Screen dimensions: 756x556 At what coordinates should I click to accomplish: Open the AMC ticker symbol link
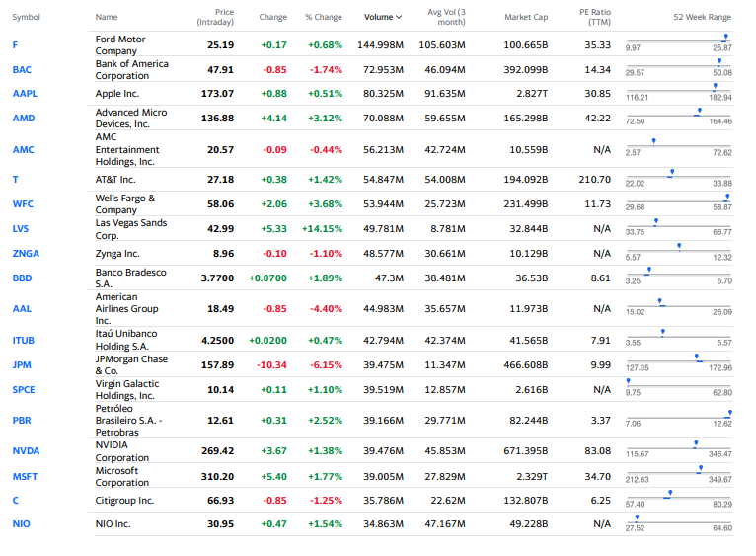[x=23, y=150]
